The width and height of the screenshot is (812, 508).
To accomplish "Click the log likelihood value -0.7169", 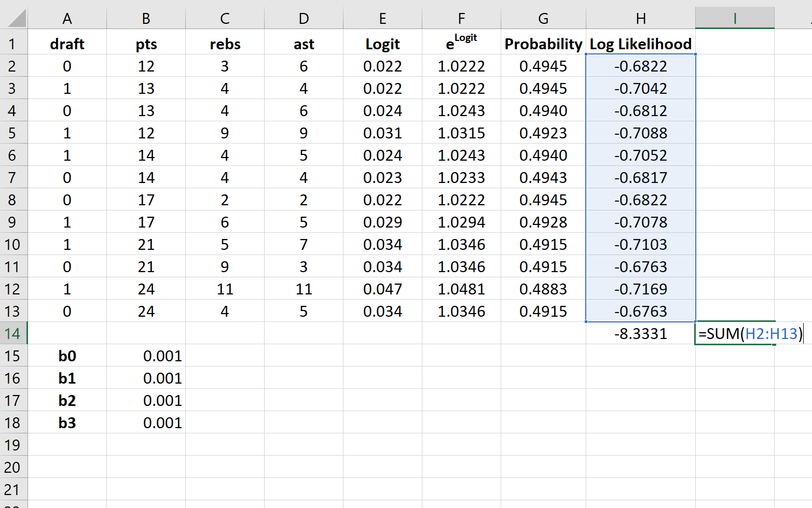I will (640, 289).
